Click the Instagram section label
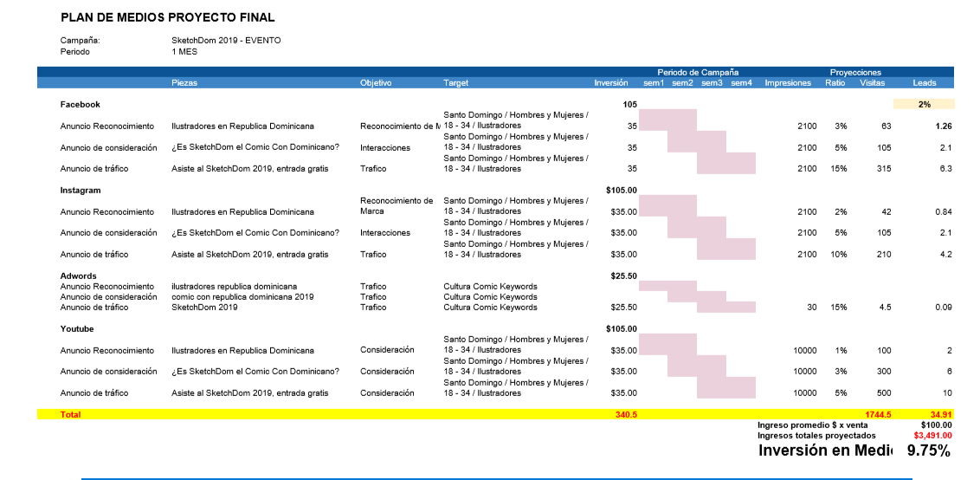The image size is (980, 480). (81, 191)
